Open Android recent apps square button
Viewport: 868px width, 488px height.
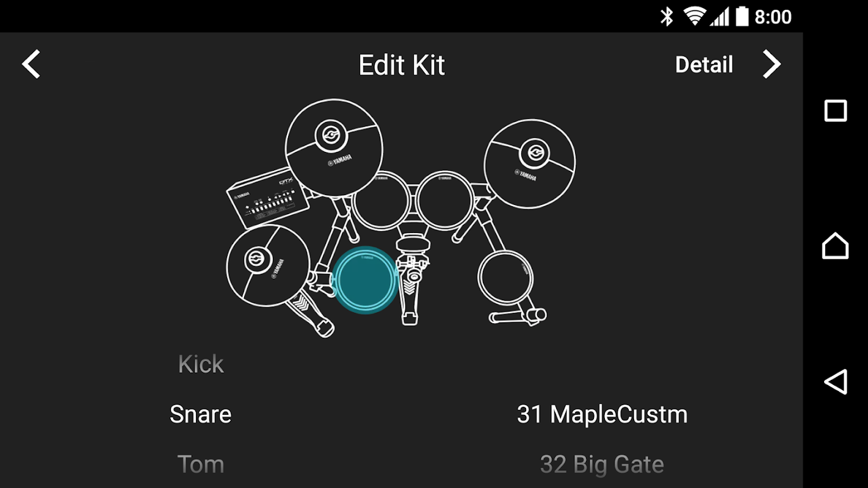click(x=836, y=111)
